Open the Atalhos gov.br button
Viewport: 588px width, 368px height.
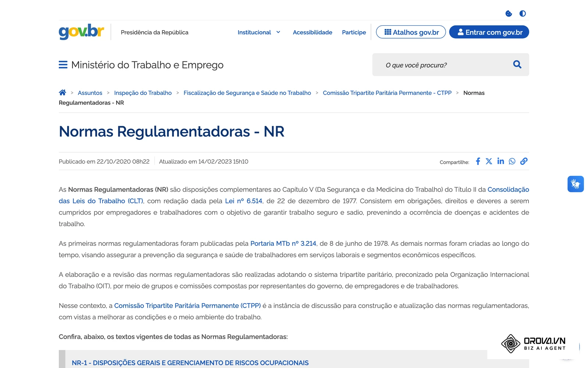tap(411, 32)
